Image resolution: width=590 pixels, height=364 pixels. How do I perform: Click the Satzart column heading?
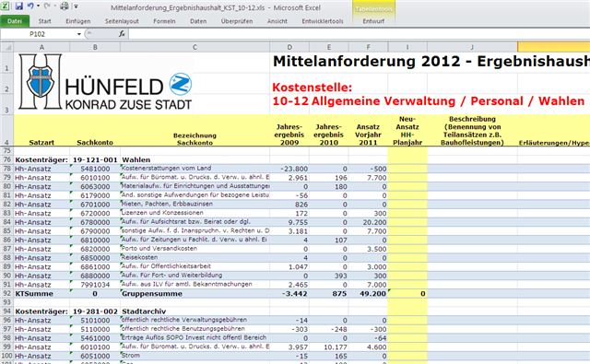pyautogui.click(x=41, y=143)
